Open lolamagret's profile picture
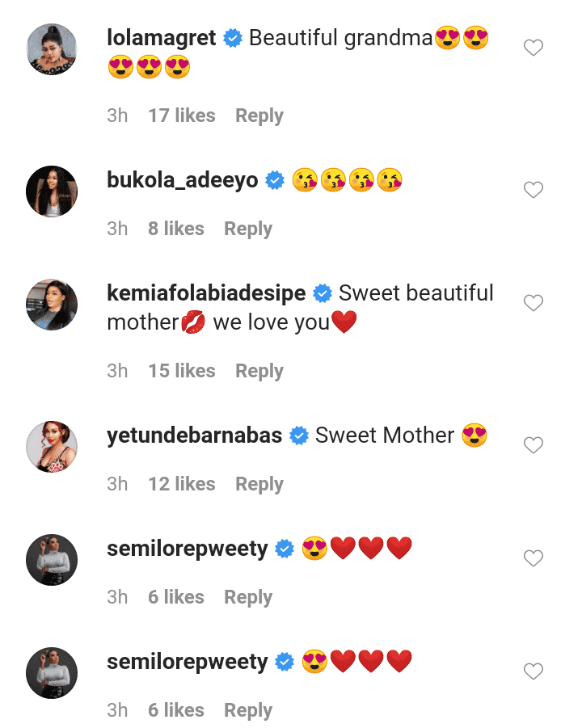582x728 pixels. tap(51, 49)
